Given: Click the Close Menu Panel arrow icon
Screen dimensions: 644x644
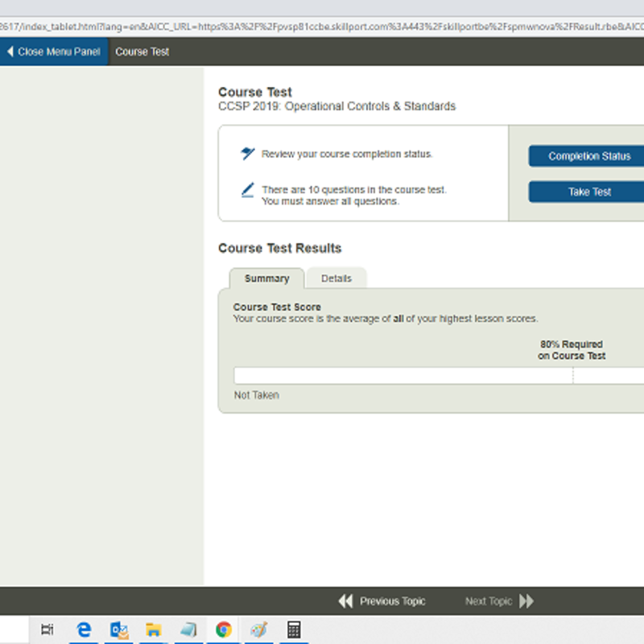Looking at the screenshot, I should (x=10, y=52).
